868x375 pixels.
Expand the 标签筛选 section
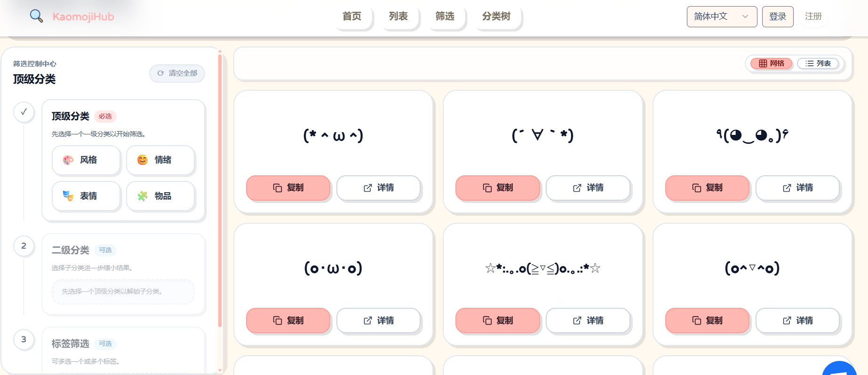[71, 344]
